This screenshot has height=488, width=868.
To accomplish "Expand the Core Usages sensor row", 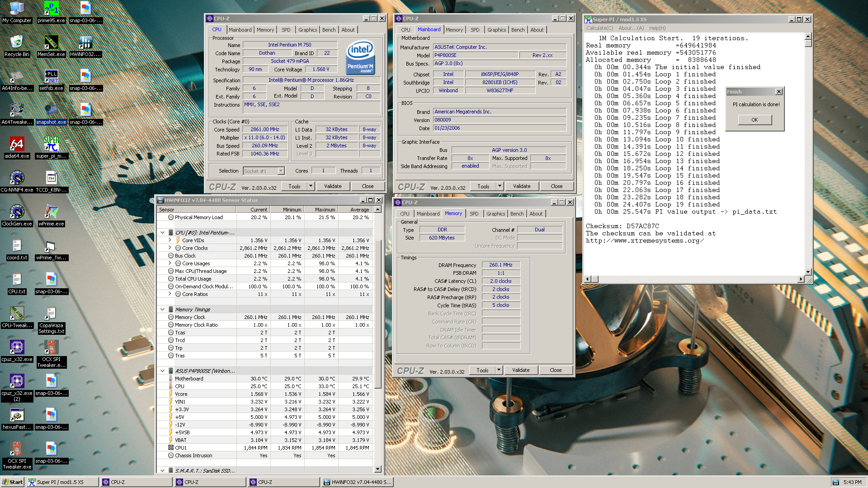I will pyautogui.click(x=170, y=263).
